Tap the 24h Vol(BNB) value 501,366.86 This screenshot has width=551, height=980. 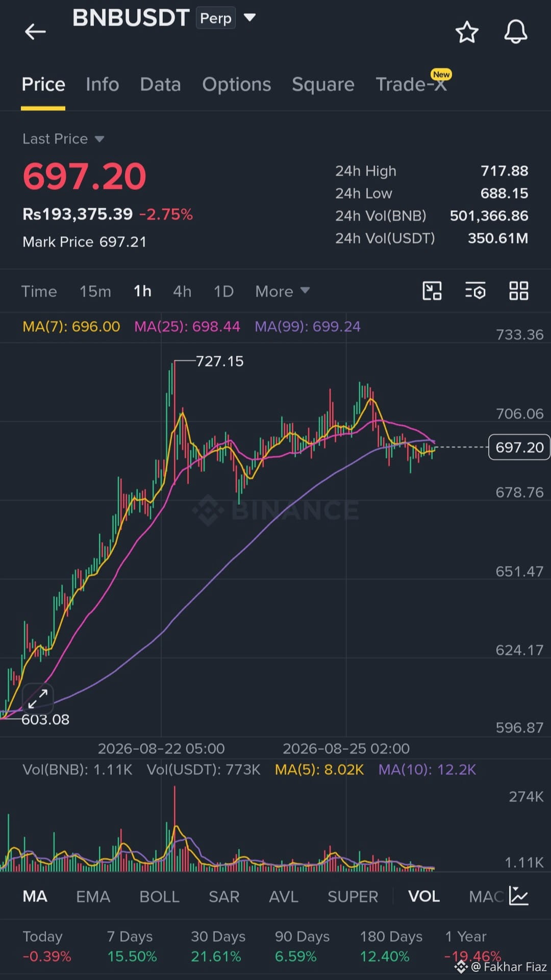coord(489,215)
